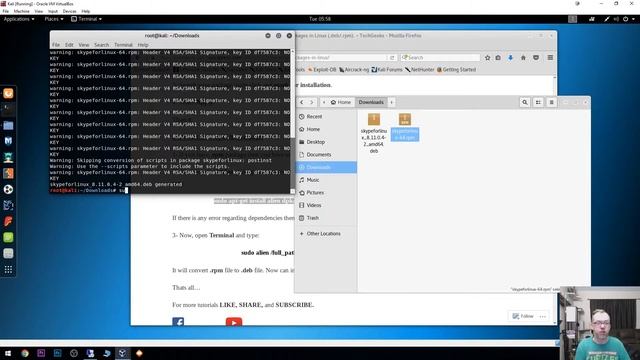Open power/system menu in Kali top bar
Screen dimensions: 640x360
pos(629,19)
